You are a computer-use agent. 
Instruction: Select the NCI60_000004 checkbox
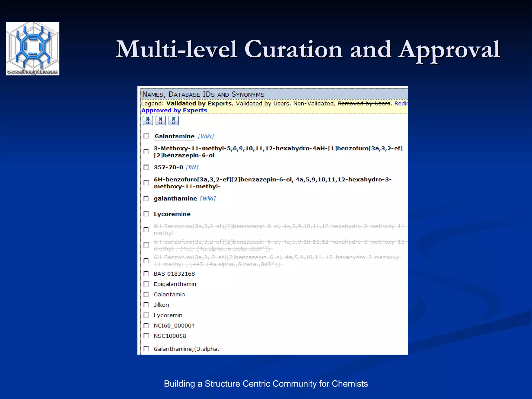pyautogui.click(x=146, y=325)
